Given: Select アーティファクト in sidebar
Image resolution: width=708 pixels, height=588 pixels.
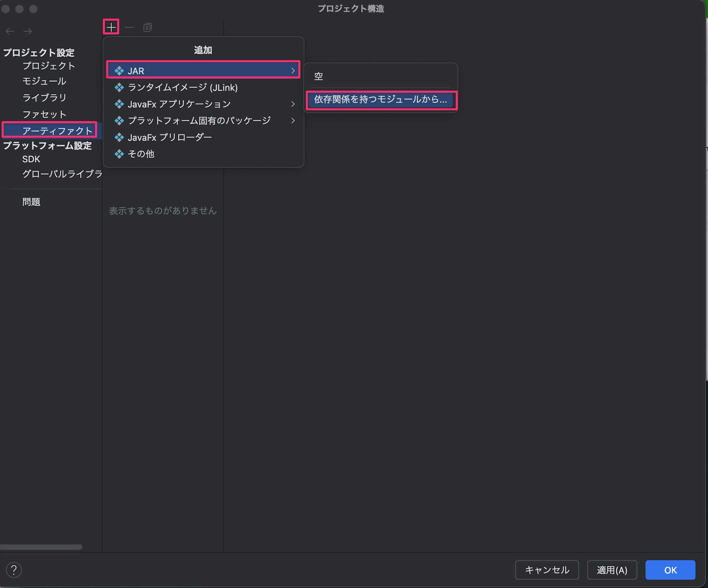Looking at the screenshot, I should click(x=51, y=131).
